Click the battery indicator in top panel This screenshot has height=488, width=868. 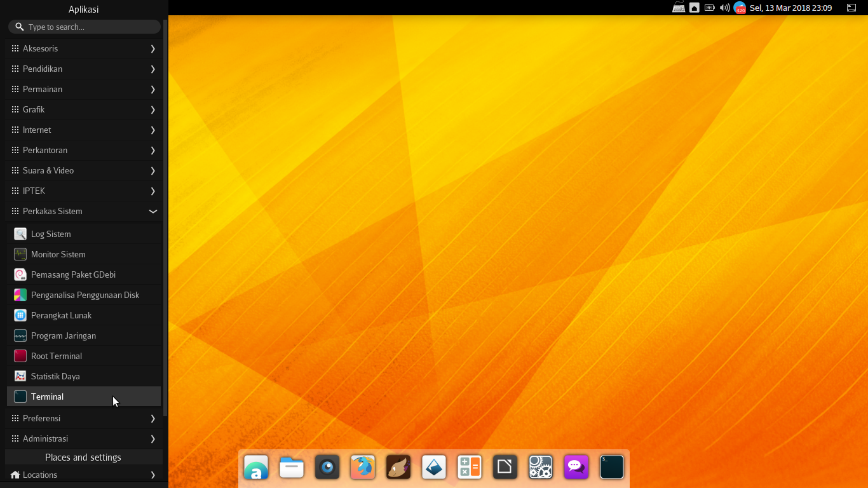point(709,8)
